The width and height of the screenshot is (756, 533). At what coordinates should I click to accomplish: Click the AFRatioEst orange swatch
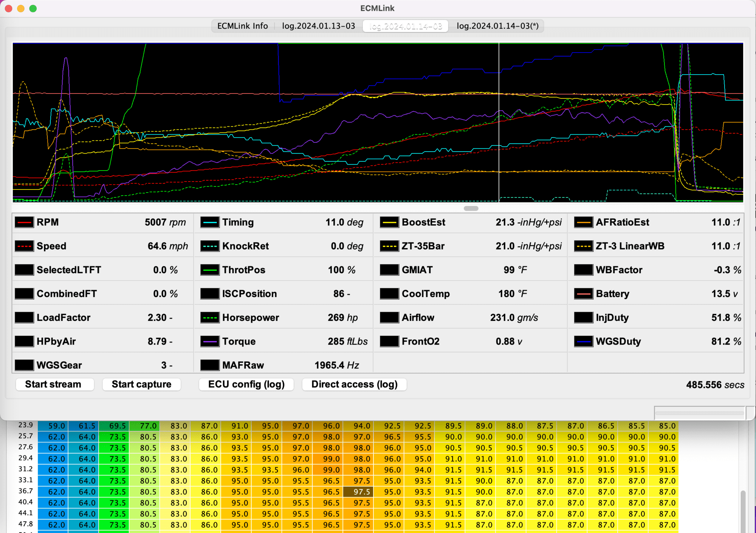point(584,222)
